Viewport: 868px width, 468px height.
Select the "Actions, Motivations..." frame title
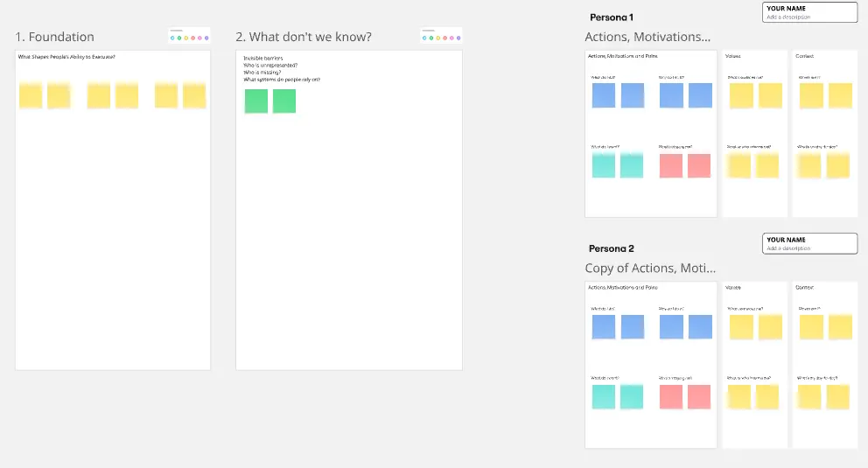pyautogui.click(x=647, y=37)
